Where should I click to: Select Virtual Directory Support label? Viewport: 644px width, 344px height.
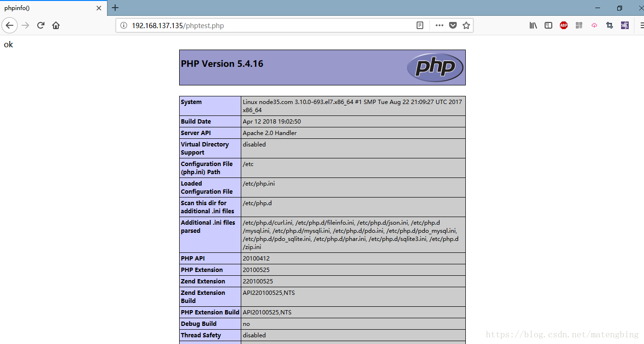(205, 148)
